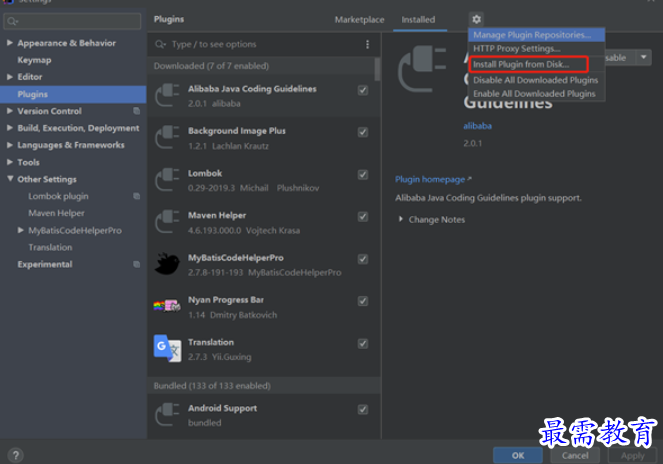The width and height of the screenshot is (663, 464).
Task: Switch to the Installed tab
Action: click(418, 19)
